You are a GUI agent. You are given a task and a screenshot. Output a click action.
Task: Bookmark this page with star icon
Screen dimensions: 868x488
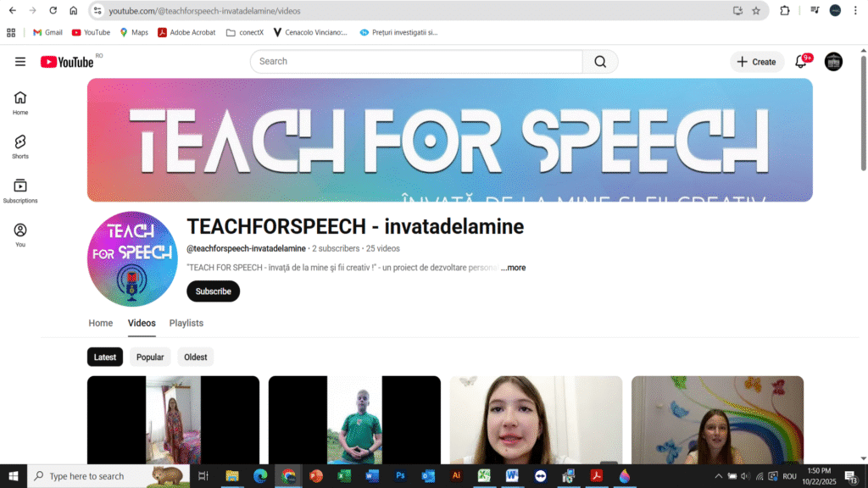click(756, 11)
